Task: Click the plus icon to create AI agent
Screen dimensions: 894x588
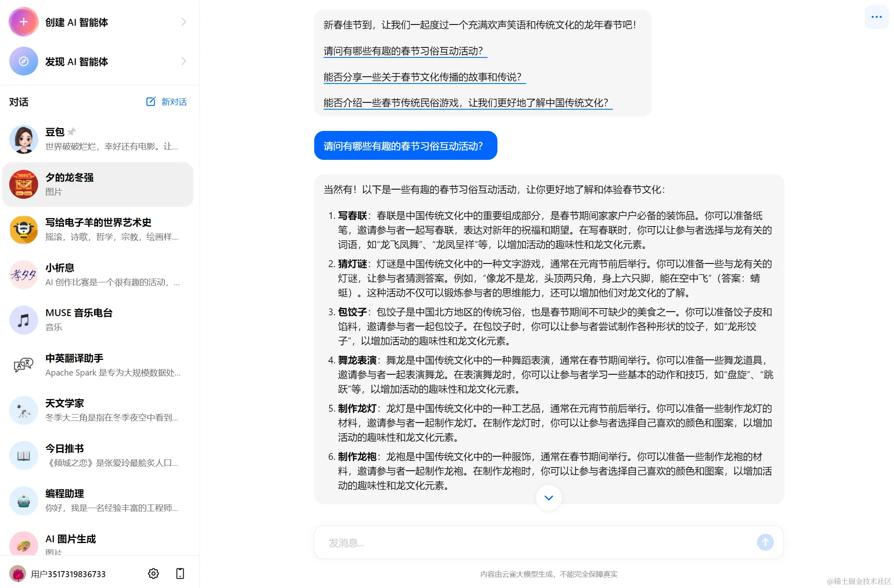Action: click(x=24, y=22)
